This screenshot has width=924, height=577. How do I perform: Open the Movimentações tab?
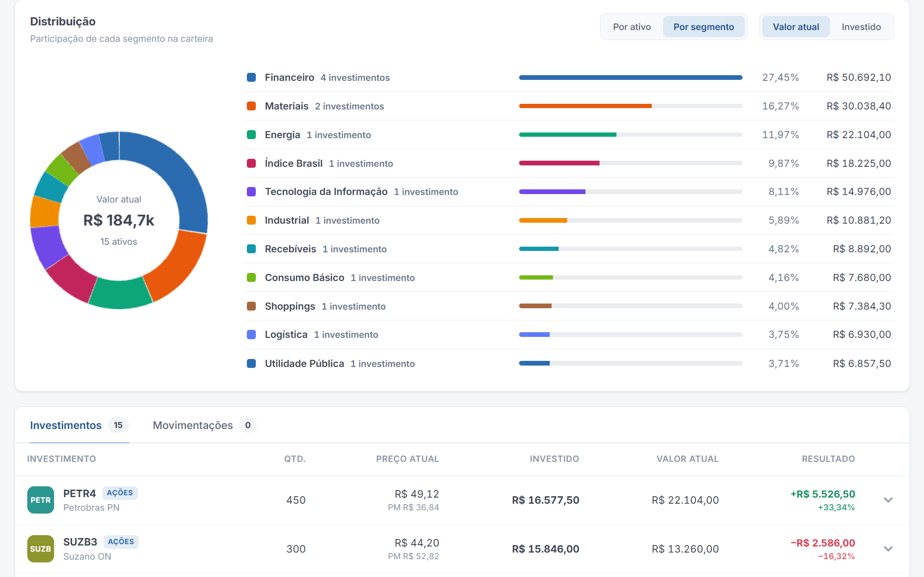click(204, 425)
